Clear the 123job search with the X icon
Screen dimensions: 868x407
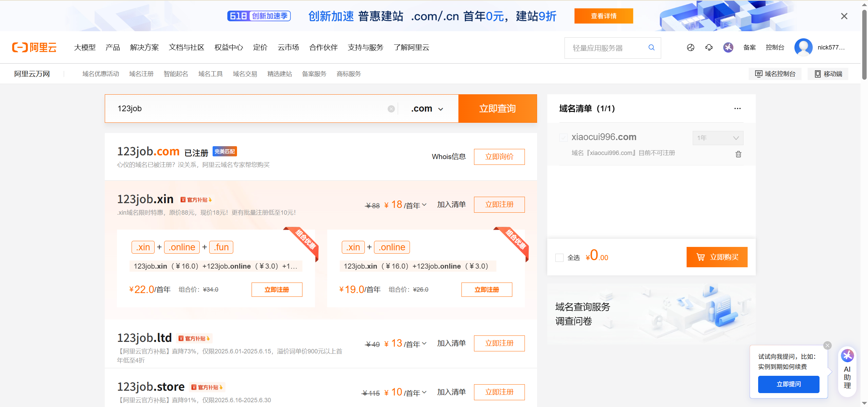pyautogui.click(x=391, y=109)
